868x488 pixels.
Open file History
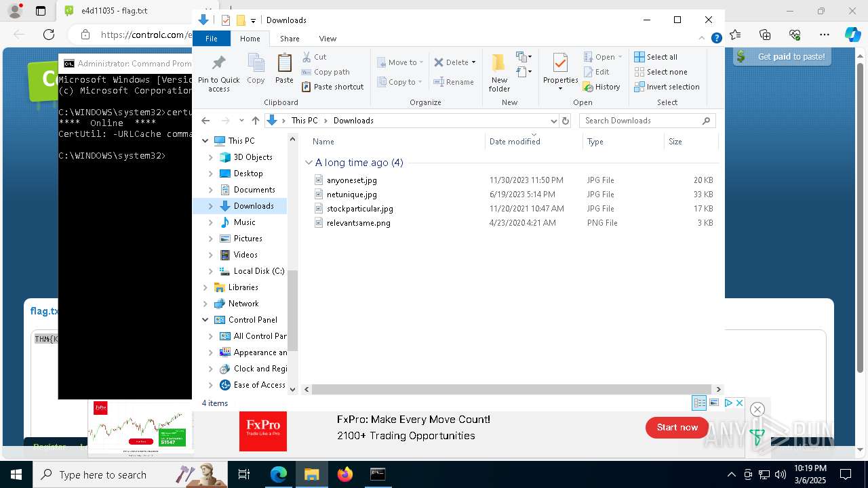[x=601, y=87]
